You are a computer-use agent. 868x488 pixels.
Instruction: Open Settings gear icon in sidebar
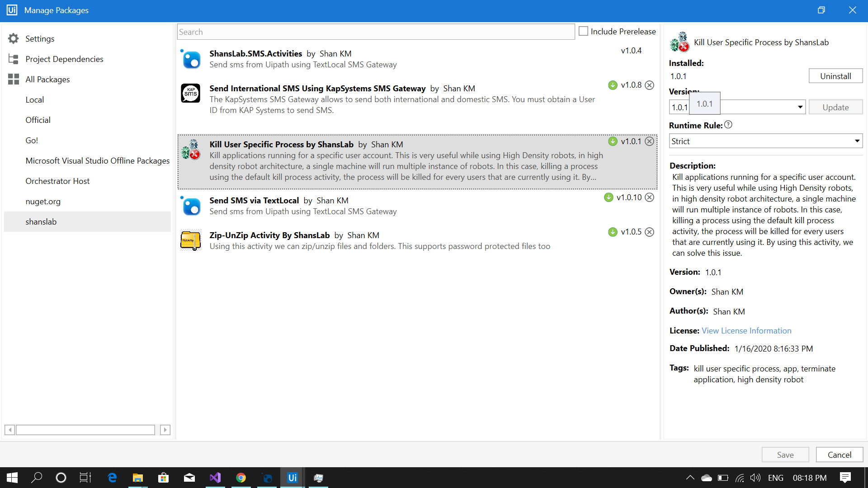(x=14, y=39)
